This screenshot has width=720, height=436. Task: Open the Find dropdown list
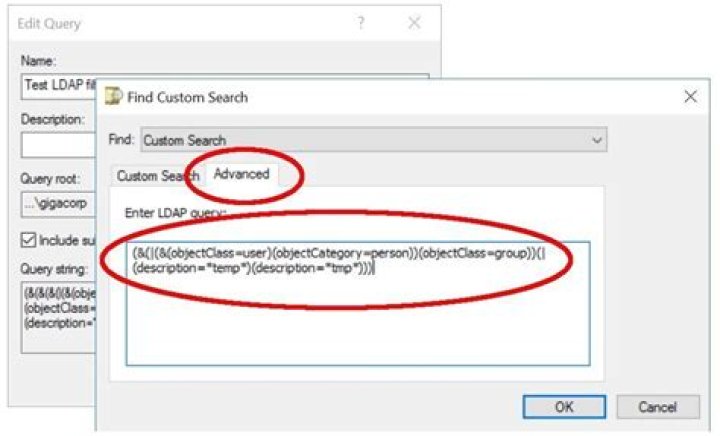tap(597, 141)
